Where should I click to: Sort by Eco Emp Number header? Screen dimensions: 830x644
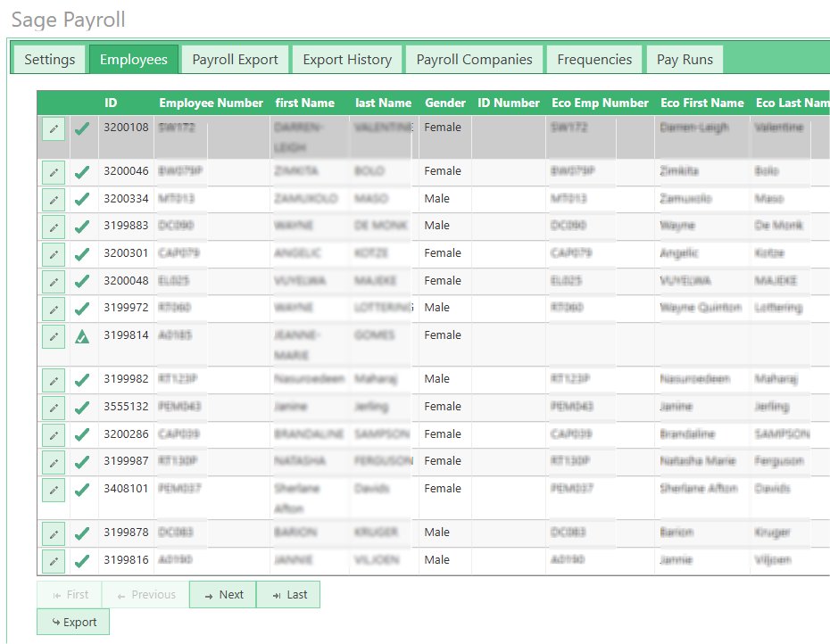point(601,103)
